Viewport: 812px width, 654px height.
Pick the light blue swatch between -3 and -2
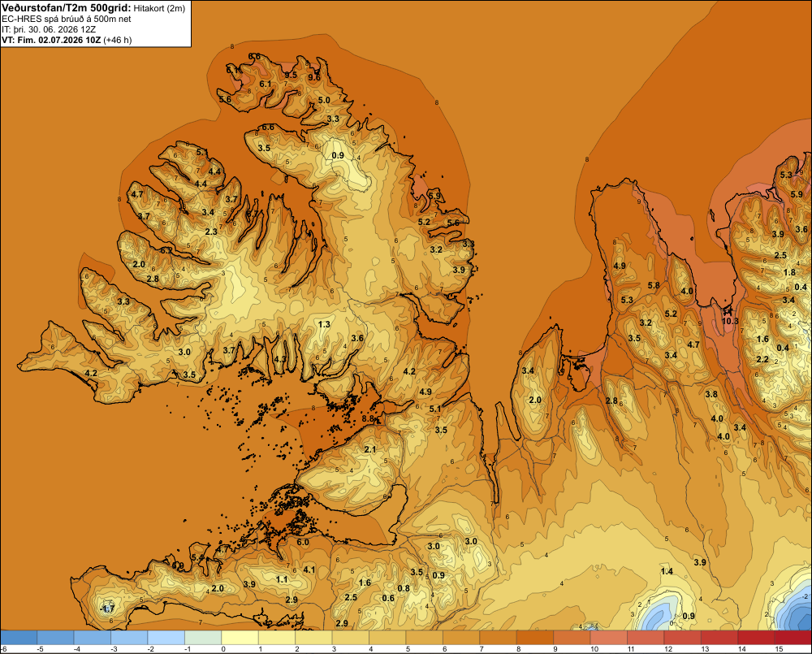[x=129, y=638]
